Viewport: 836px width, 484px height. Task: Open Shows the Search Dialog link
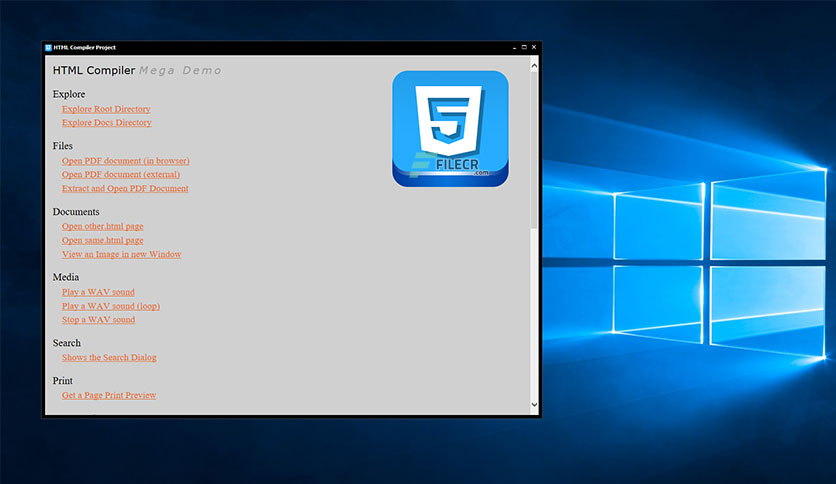[x=109, y=358]
